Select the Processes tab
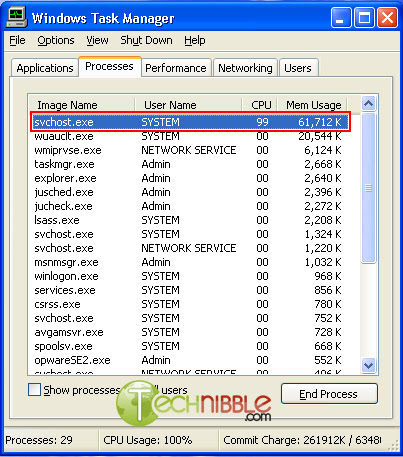 pyautogui.click(x=109, y=66)
